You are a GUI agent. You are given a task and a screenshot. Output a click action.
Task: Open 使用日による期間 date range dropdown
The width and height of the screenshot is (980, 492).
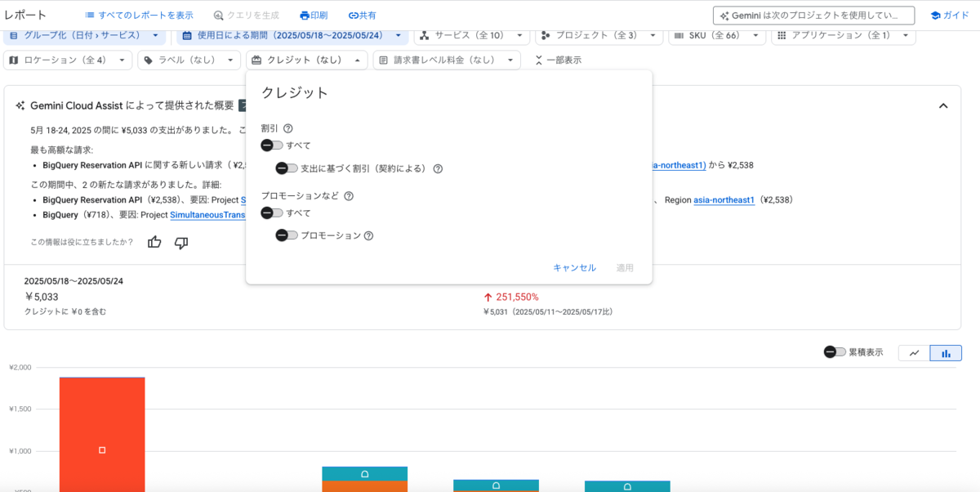tap(292, 35)
